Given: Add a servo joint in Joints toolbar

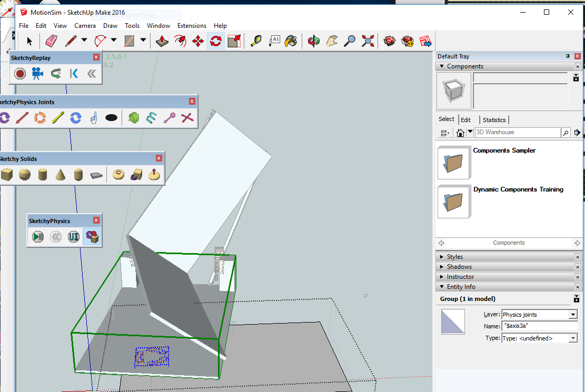Looking at the screenshot, I should [x=40, y=118].
